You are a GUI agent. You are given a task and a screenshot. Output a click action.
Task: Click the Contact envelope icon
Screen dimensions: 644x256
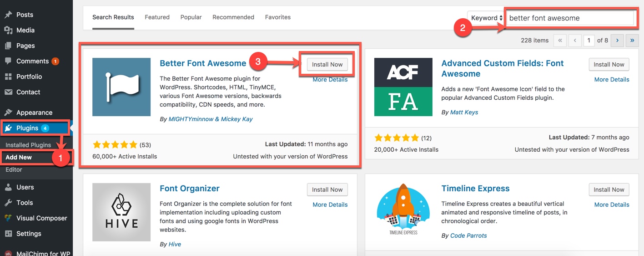(8, 92)
